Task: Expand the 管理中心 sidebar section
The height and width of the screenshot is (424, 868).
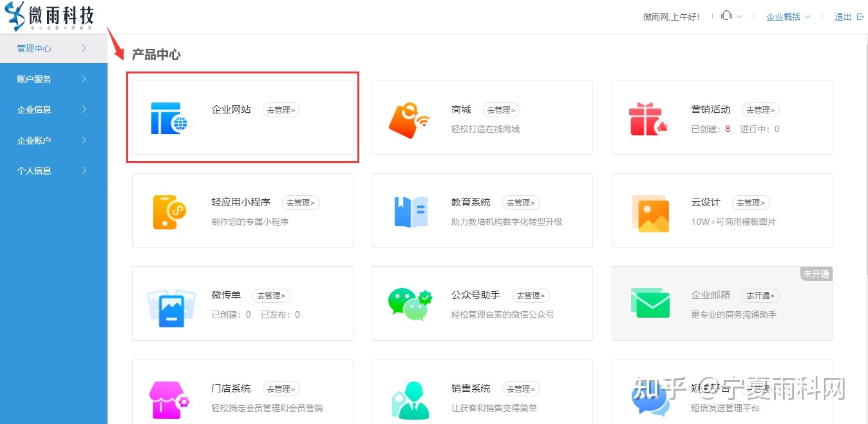Action: (34, 48)
